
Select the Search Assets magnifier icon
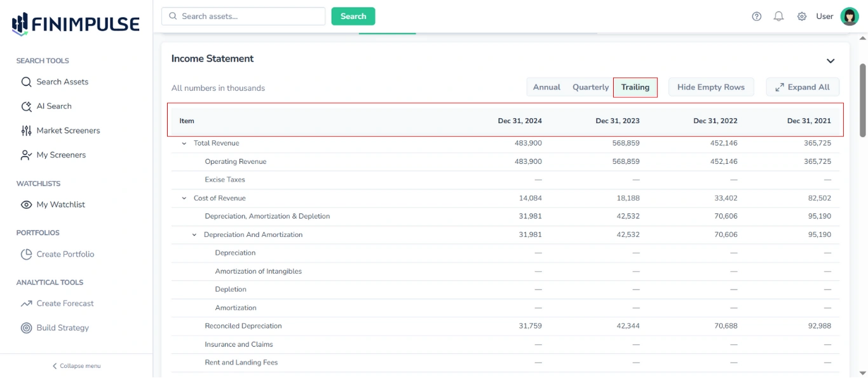(x=25, y=81)
